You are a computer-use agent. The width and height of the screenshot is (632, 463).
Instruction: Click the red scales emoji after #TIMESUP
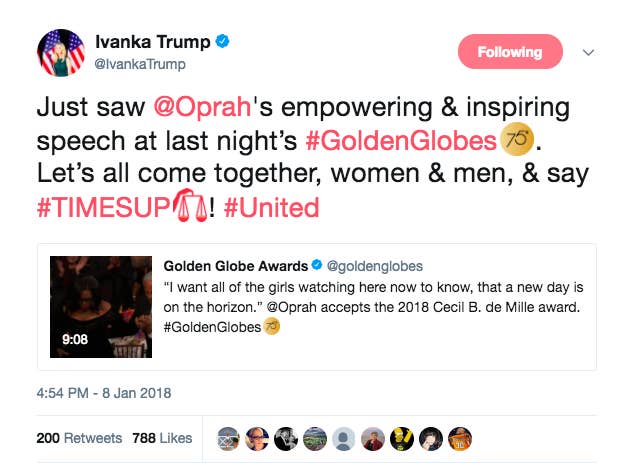click(x=190, y=206)
